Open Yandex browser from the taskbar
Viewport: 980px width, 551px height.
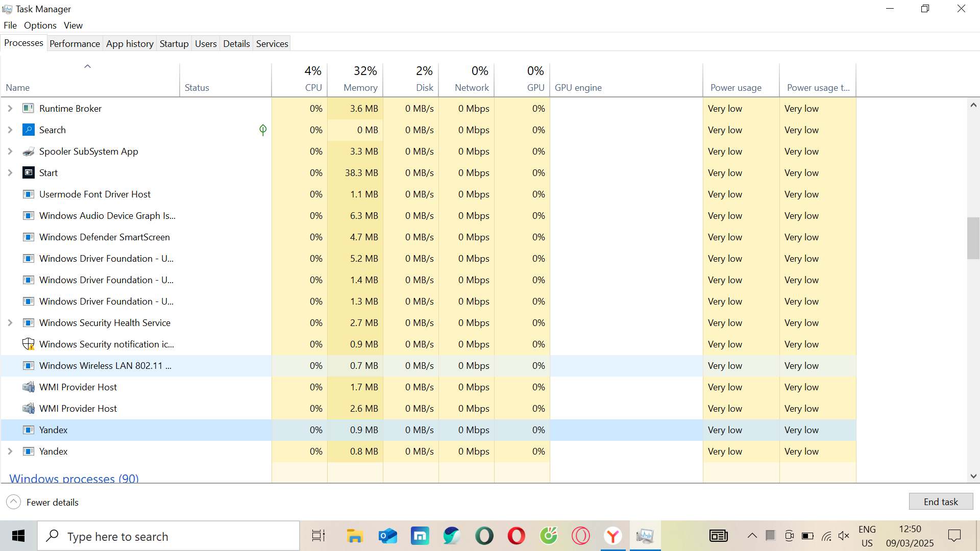pyautogui.click(x=612, y=536)
